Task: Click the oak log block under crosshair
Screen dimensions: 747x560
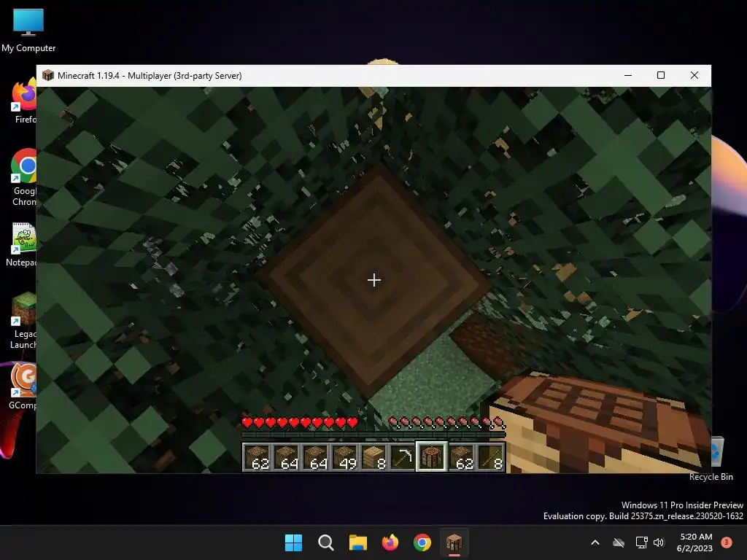Action: click(374, 280)
